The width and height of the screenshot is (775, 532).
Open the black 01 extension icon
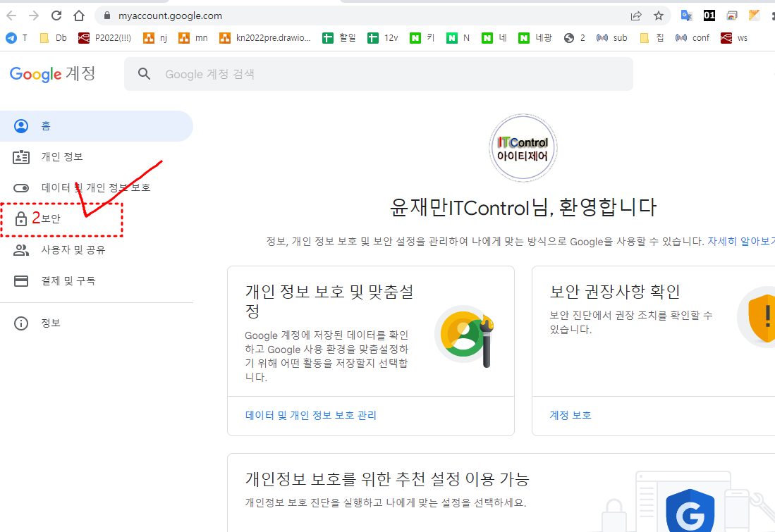click(709, 16)
